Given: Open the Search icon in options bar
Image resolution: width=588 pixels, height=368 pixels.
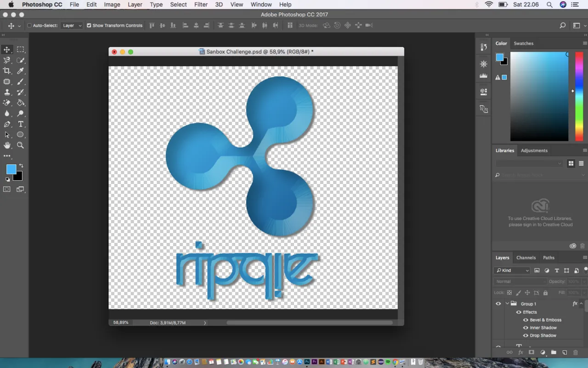Looking at the screenshot, I should [562, 26].
